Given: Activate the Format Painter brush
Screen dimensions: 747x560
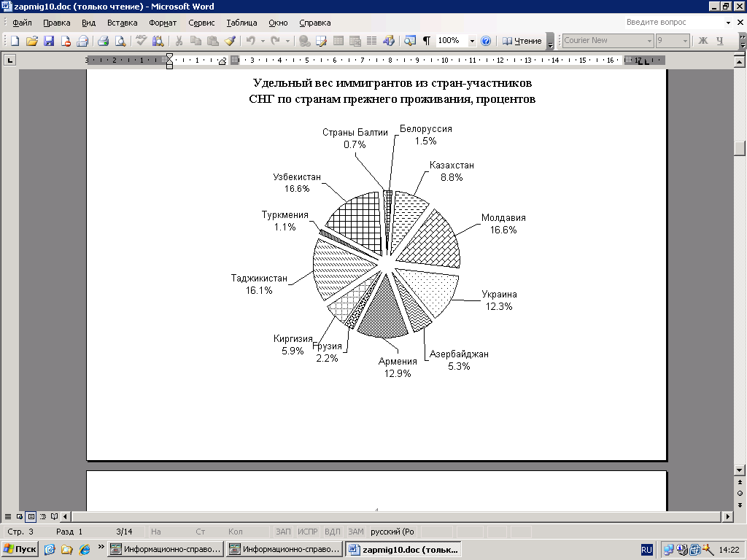Looking at the screenshot, I should pyautogui.click(x=230, y=41).
